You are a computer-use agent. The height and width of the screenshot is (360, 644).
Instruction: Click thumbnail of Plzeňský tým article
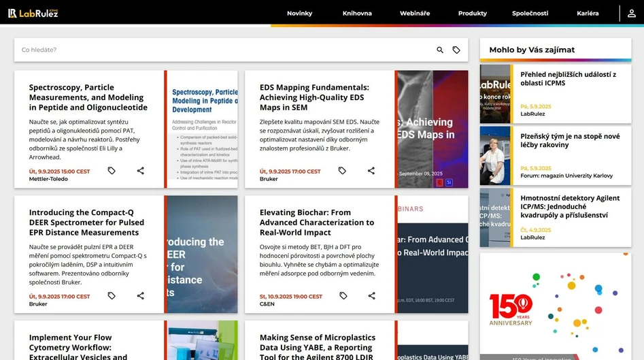pyautogui.click(x=495, y=156)
